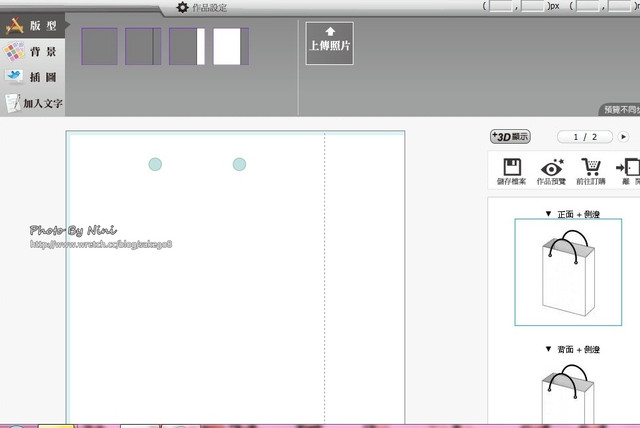Screen dimensions: 640x428
Task: Select the back side bag thumbnail
Action: click(568, 394)
